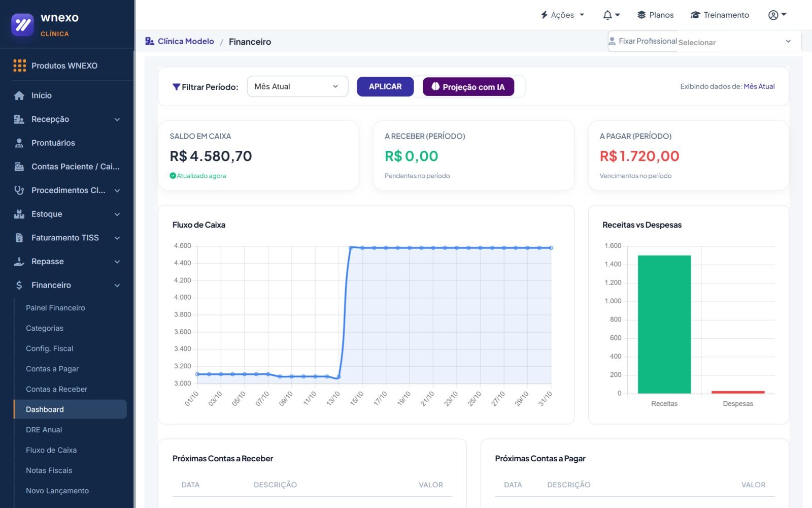Expand the Repasse submenu chevron
Screen dimensions: 812x508
117,262
